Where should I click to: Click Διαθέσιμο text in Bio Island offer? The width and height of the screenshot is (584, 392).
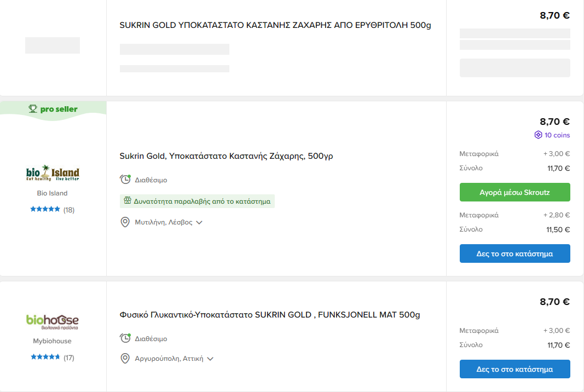151,180
